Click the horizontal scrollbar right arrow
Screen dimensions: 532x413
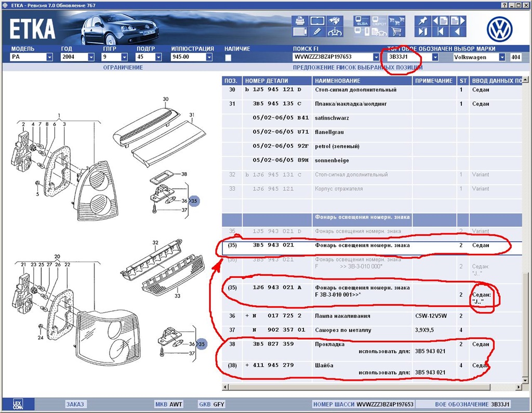click(x=519, y=387)
